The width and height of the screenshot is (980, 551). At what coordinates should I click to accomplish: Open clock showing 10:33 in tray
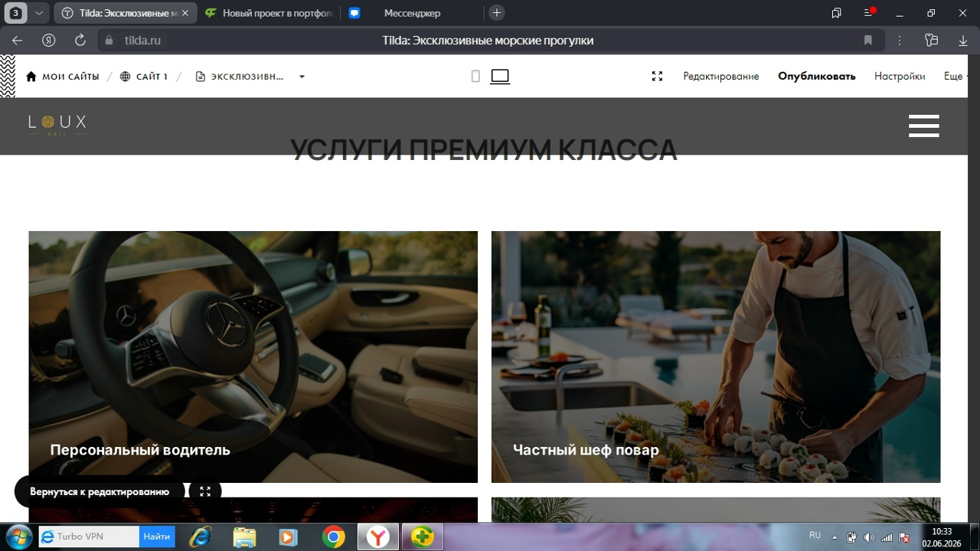click(x=942, y=537)
